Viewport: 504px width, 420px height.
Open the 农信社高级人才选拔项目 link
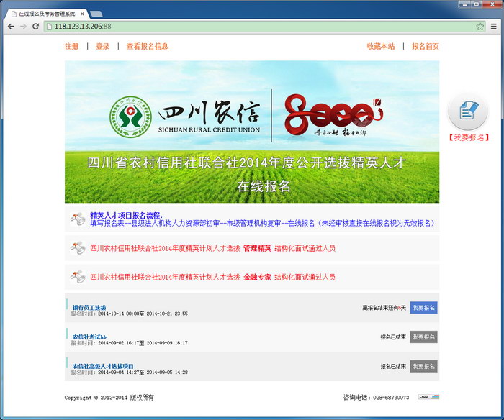(x=103, y=366)
